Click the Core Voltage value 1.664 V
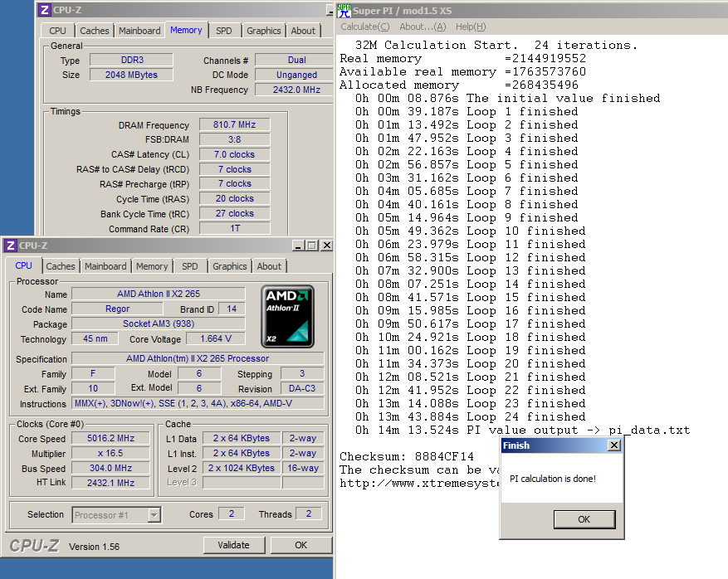Viewport: 728px width, 579px height. (216, 338)
